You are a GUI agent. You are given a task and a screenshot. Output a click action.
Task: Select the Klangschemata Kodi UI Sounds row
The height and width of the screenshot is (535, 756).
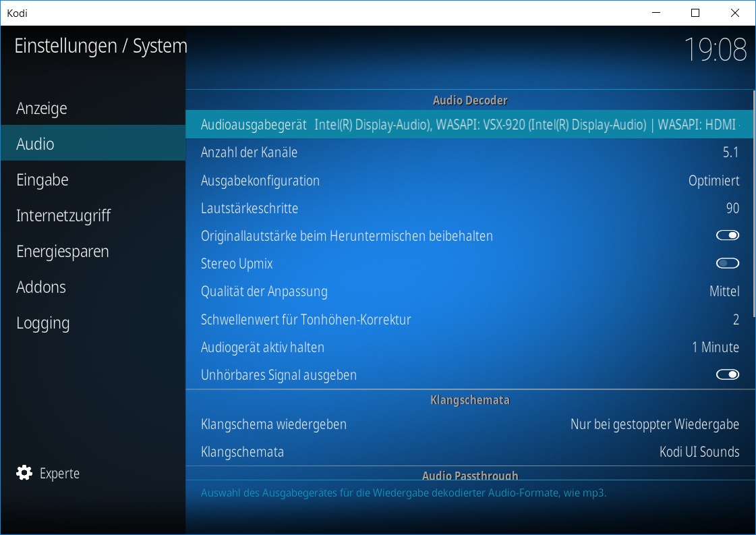point(469,452)
